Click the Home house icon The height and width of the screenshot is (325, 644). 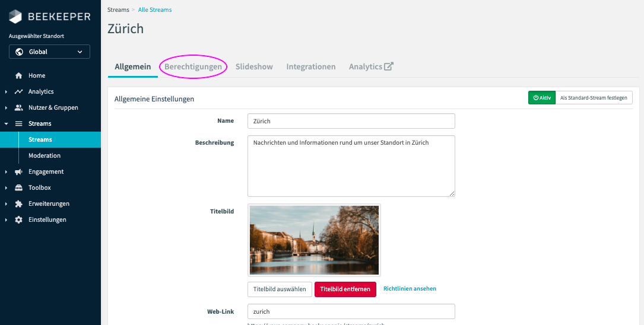18,76
